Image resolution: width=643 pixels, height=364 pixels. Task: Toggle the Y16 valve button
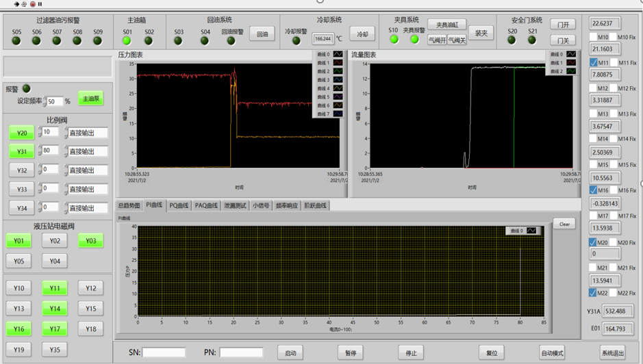(19, 328)
